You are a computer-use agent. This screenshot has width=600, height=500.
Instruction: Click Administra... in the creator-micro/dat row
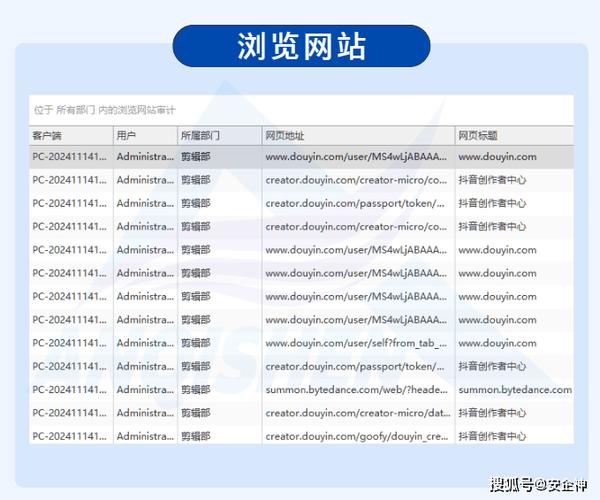pyautogui.click(x=145, y=413)
